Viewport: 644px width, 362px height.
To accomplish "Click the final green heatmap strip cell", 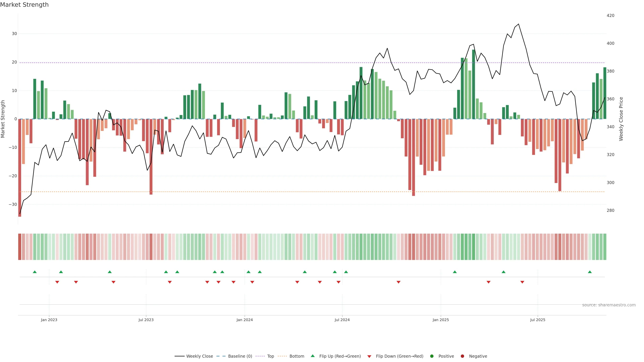I will click(605, 247).
